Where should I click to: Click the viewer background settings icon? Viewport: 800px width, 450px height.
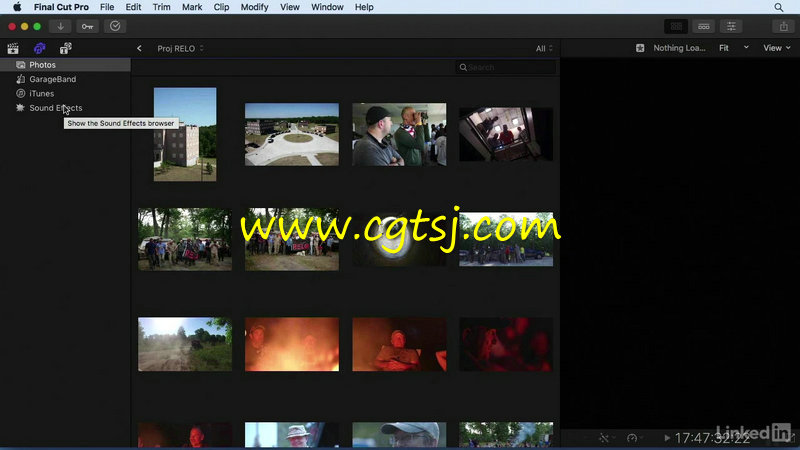(640, 48)
